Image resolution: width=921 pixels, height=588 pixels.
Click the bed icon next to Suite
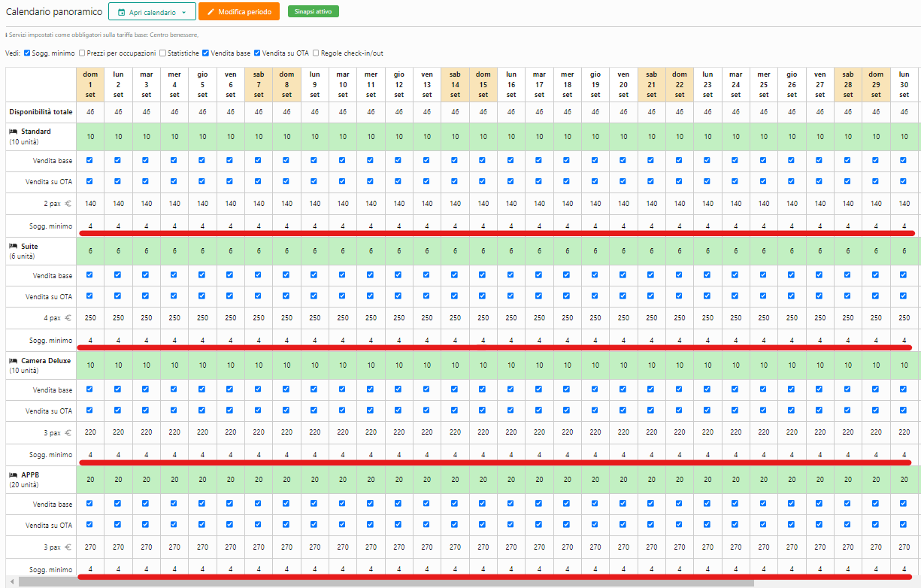[13, 247]
